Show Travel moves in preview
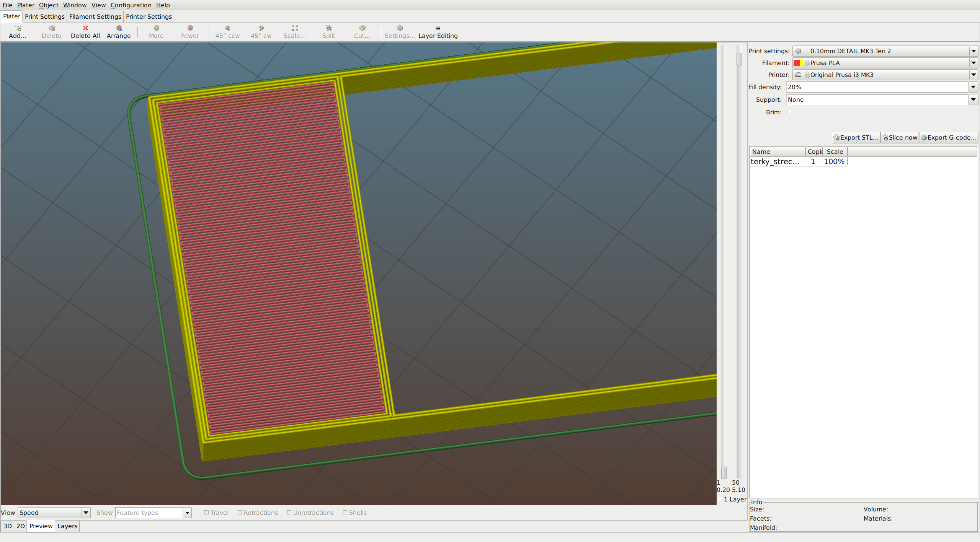 tap(207, 513)
